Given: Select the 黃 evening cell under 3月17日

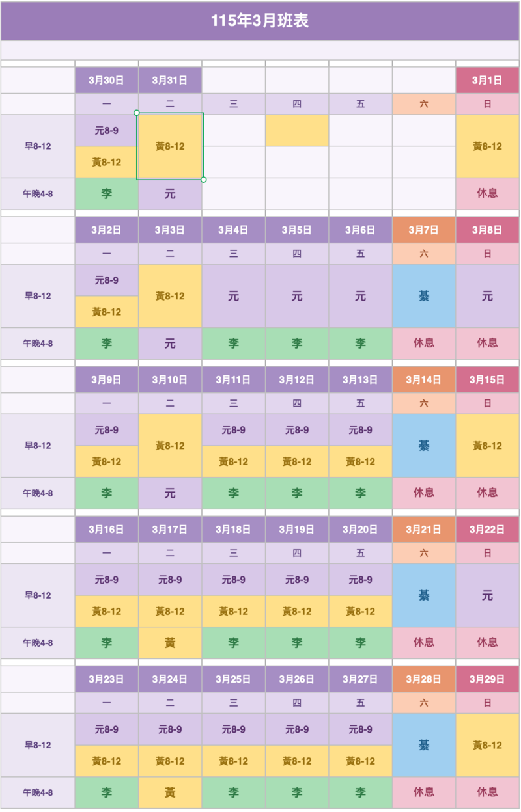Looking at the screenshot, I should [x=170, y=643].
